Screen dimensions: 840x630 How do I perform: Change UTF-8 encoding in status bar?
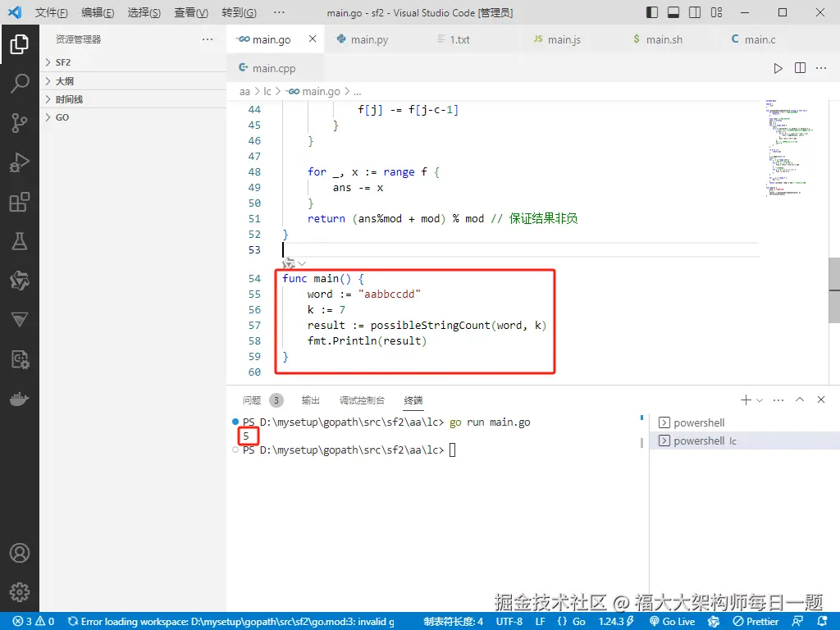509,622
